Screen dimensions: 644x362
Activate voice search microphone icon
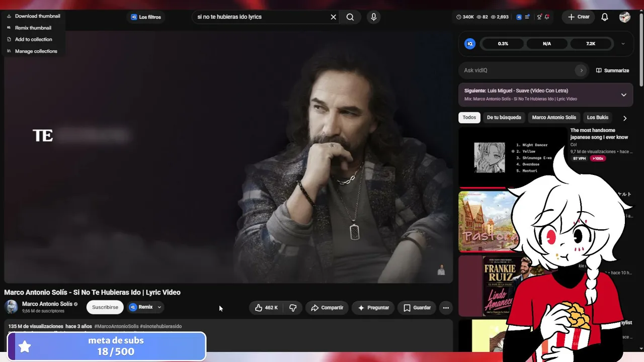[x=373, y=17]
